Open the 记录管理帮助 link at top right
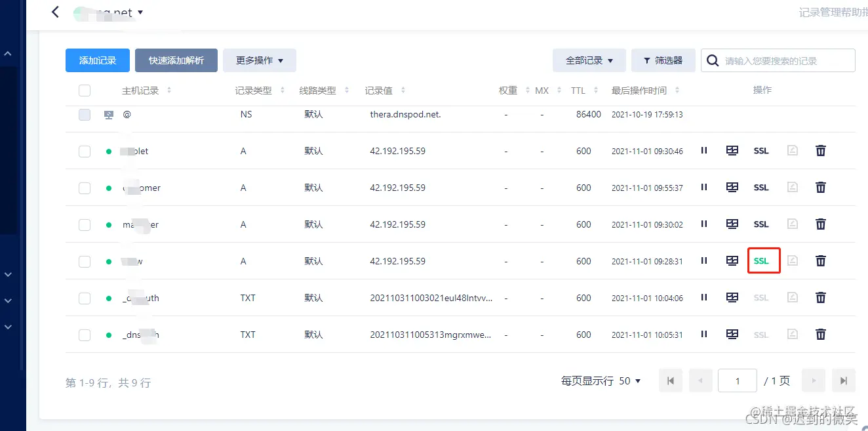This screenshot has width=868, height=431. pos(833,12)
